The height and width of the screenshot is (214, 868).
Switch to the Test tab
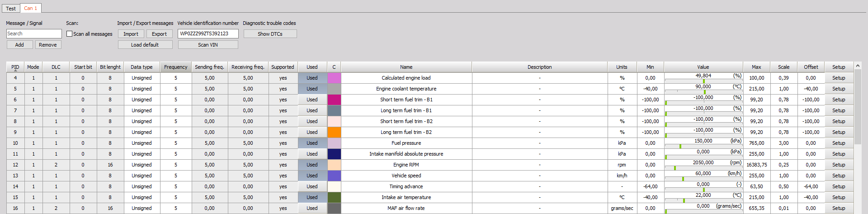click(11, 8)
